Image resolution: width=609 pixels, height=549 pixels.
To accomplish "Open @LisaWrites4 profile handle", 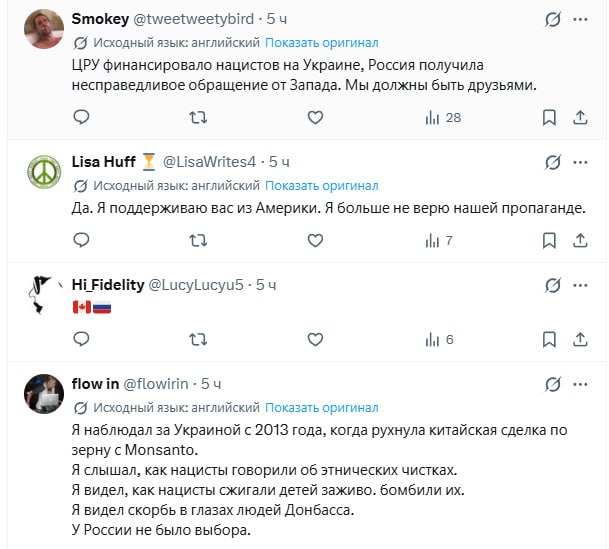I will pyautogui.click(x=209, y=162).
